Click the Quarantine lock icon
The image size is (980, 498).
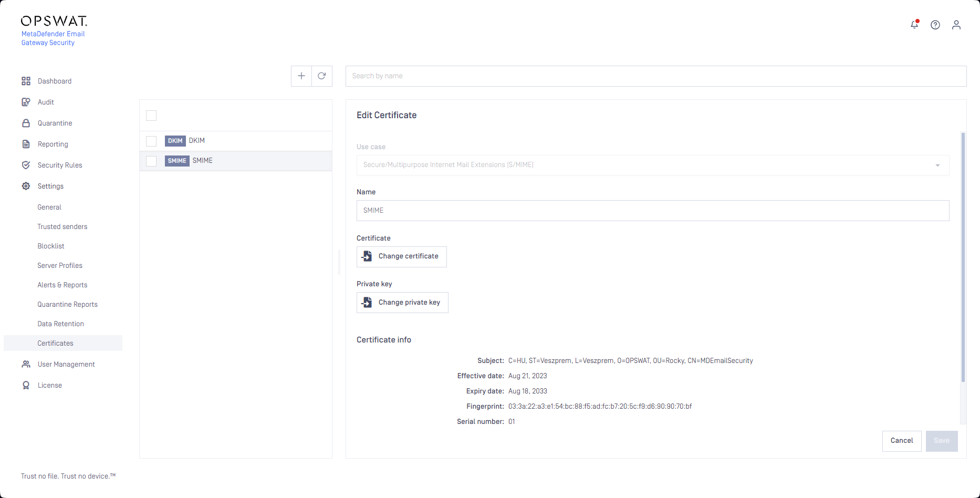click(x=26, y=123)
